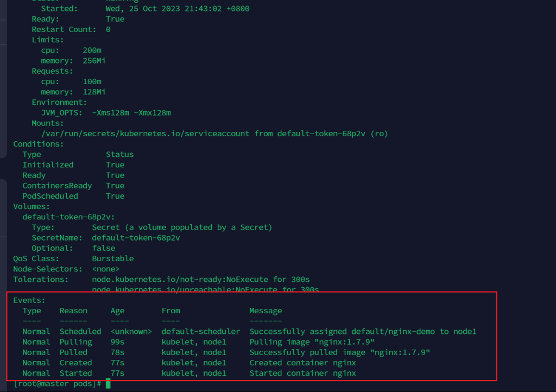The height and width of the screenshot is (392, 556).
Task: Click the Successfully assigned default/nginx-demo message
Action: coord(363,331)
